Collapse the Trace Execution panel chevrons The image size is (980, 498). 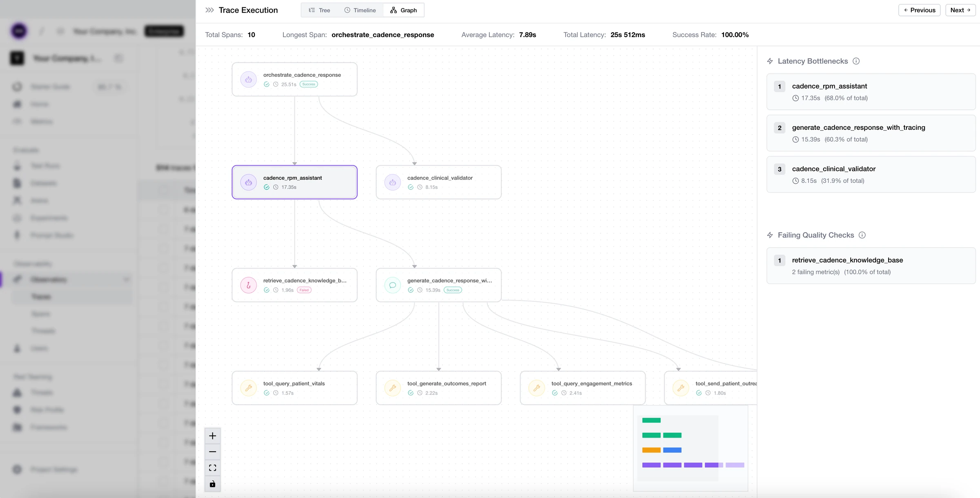click(x=209, y=10)
